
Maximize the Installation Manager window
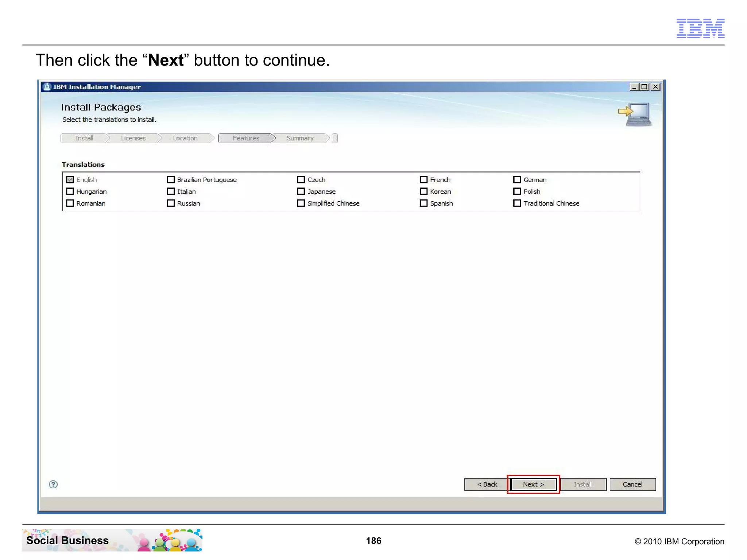[645, 87]
